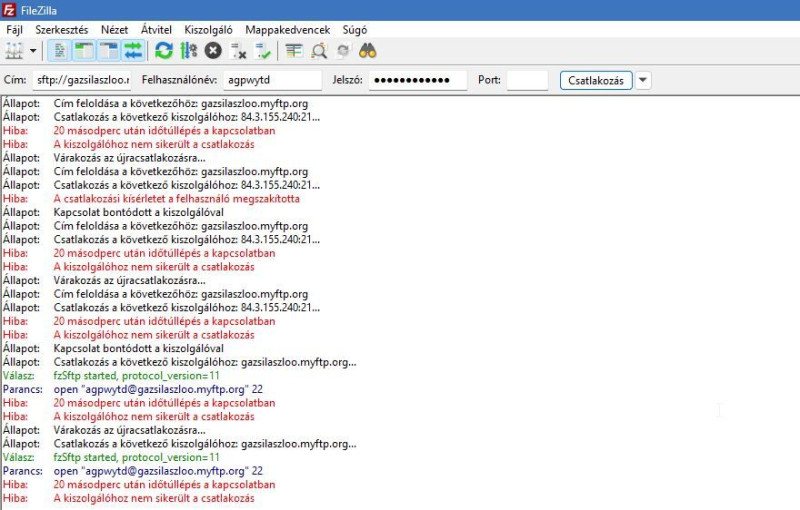This screenshot has height=510, width=800.
Task: Click the Csatlakozás quick connect button
Action: 596,81
